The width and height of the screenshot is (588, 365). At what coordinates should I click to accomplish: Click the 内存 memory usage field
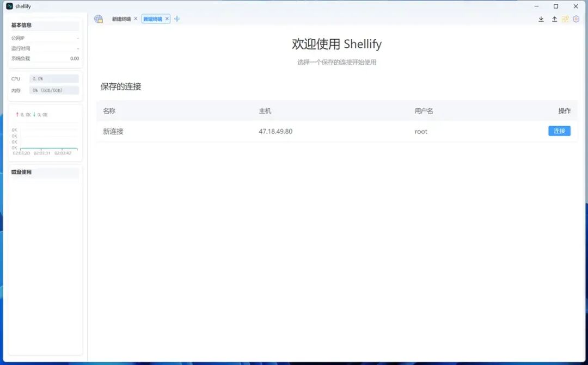54,90
